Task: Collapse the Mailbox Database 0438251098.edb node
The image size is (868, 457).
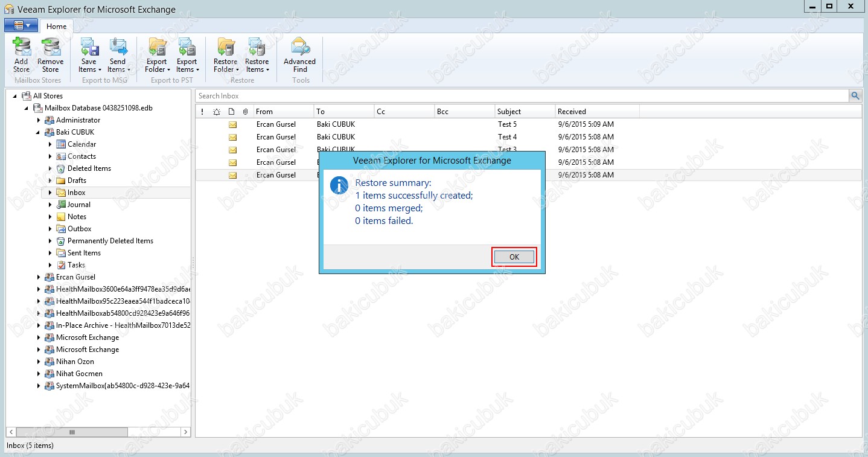Action: pos(27,108)
